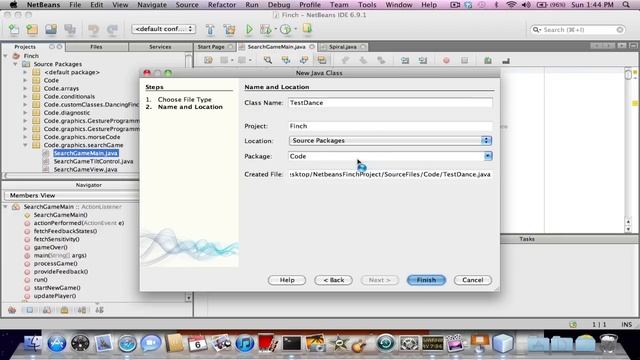
Task: Select startNewGame() in Navigator
Action: pyautogui.click(x=57, y=288)
